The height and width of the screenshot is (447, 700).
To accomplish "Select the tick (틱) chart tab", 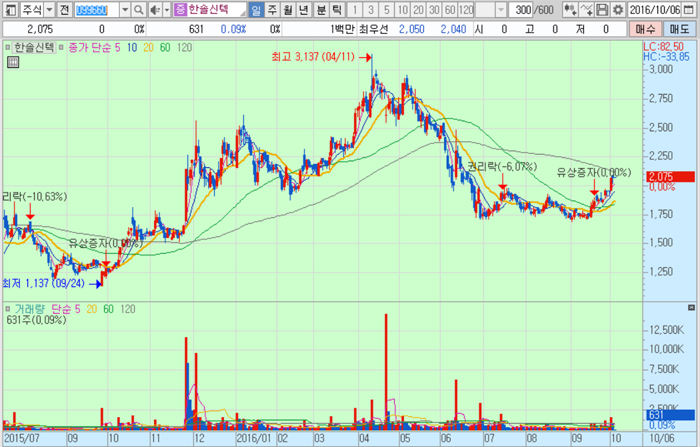I will point(337,10).
